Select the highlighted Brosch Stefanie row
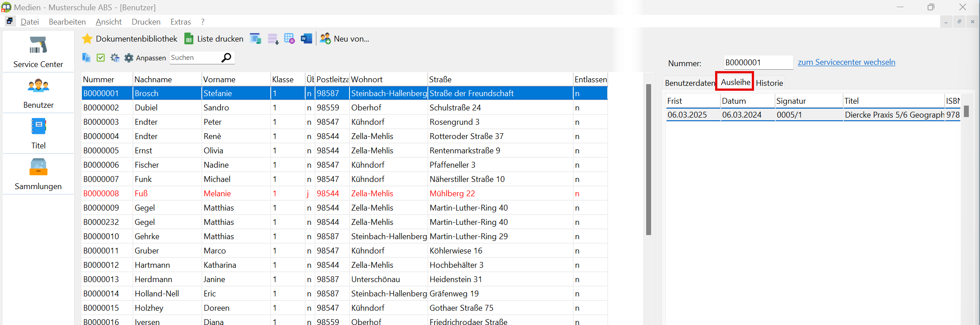This screenshot has height=325, width=980. point(345,93)
